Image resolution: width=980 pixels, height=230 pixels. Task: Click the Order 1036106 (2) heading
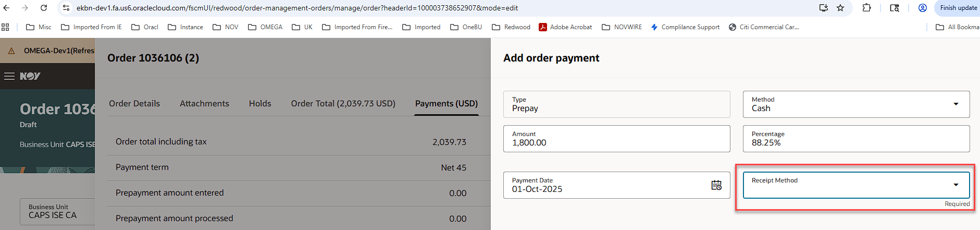pos(153,58)
